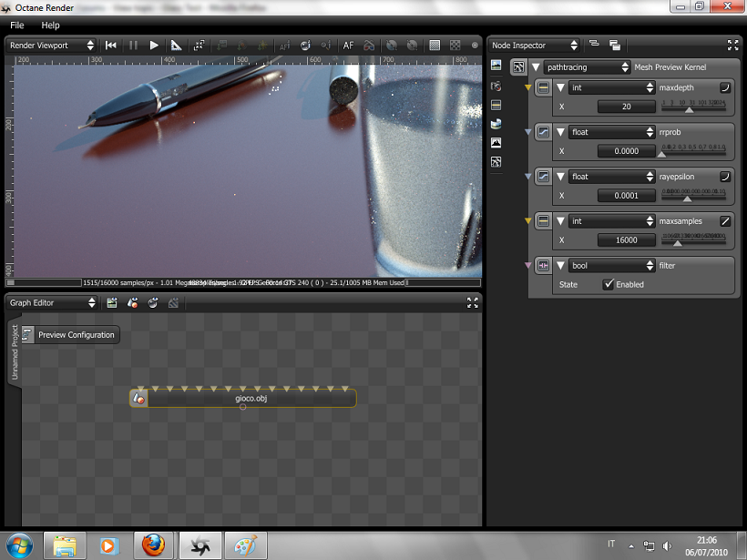This screenshot has width=747, height=560.
Task: Click the Mesh Preview Kernel node icon
Action: [519, 67]
